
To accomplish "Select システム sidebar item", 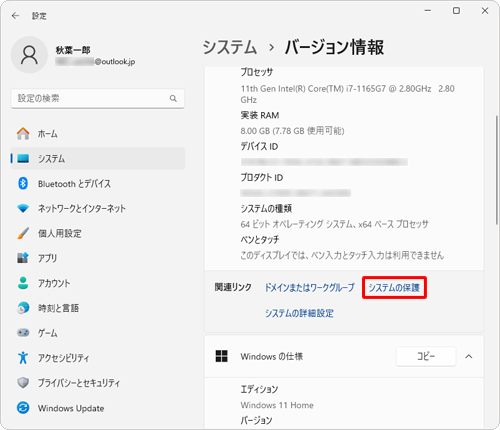I will tap(98, 158).
